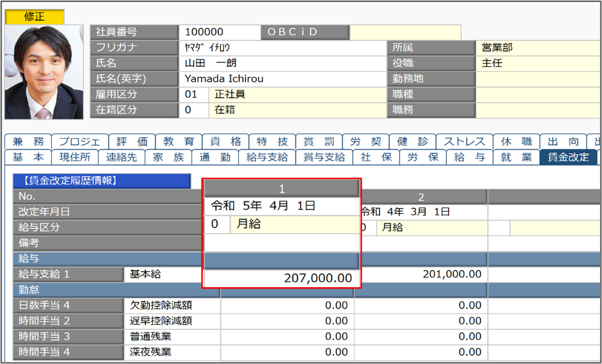
Task: Select the 家族 tab
Action: pyautogui.click(x=169, y=157)
